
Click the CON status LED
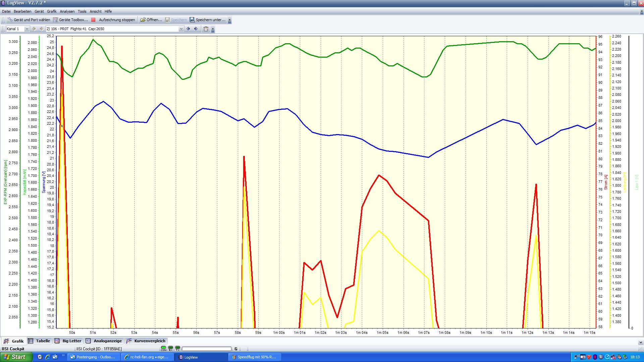[163, 349]
